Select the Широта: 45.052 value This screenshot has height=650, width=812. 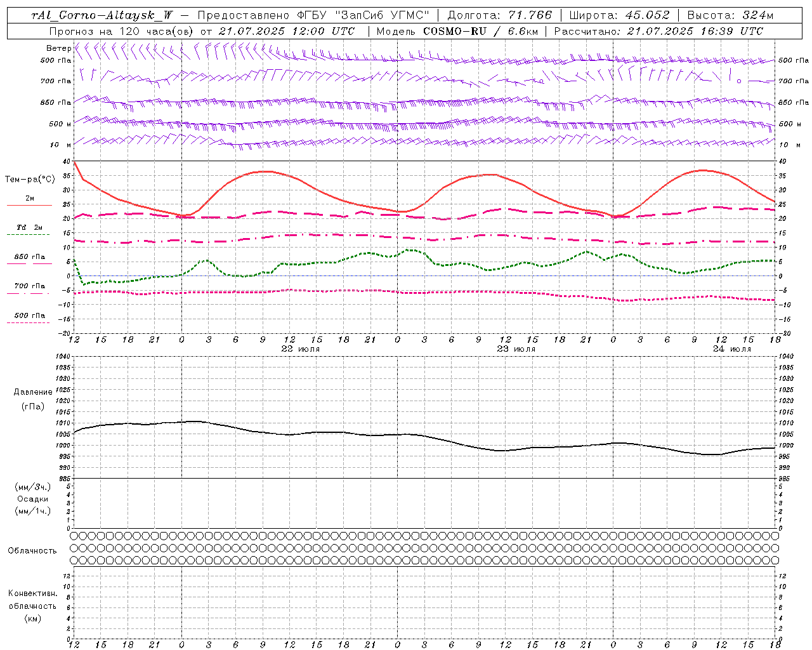pos(619,15)
